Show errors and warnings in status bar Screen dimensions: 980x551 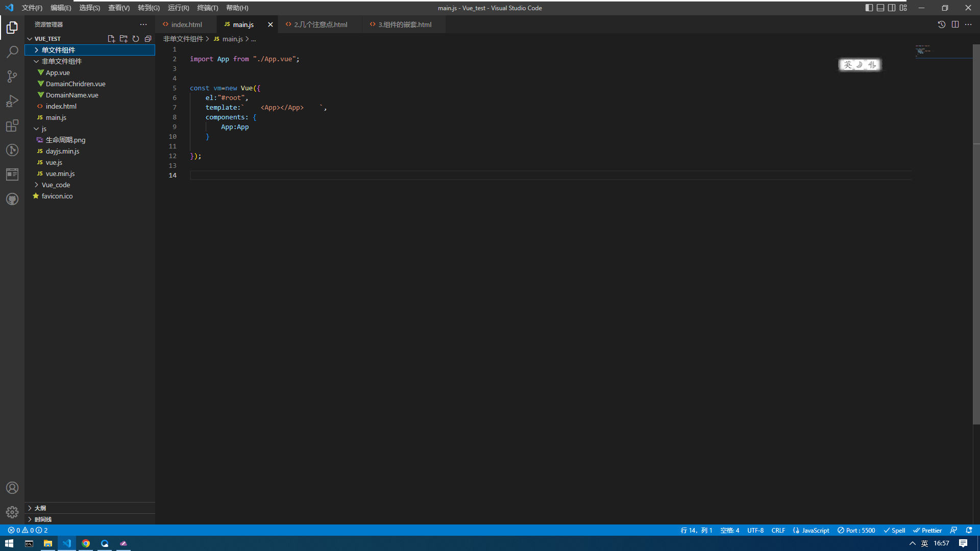28,530
